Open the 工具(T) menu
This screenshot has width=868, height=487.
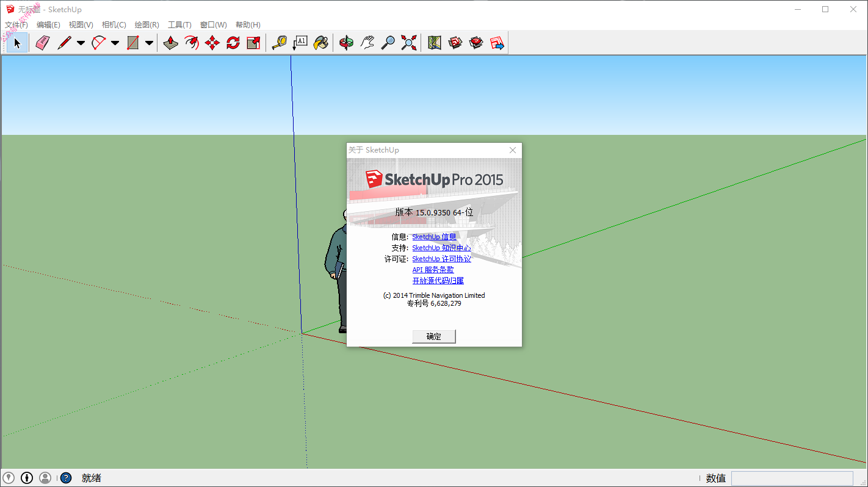[x=179, y=25]
